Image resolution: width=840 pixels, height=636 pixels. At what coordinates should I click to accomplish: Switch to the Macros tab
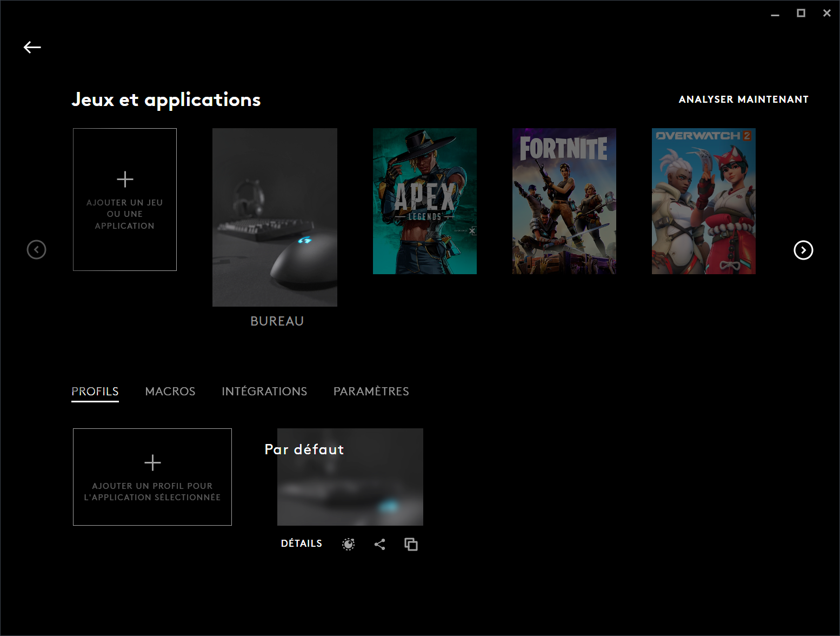170,392
